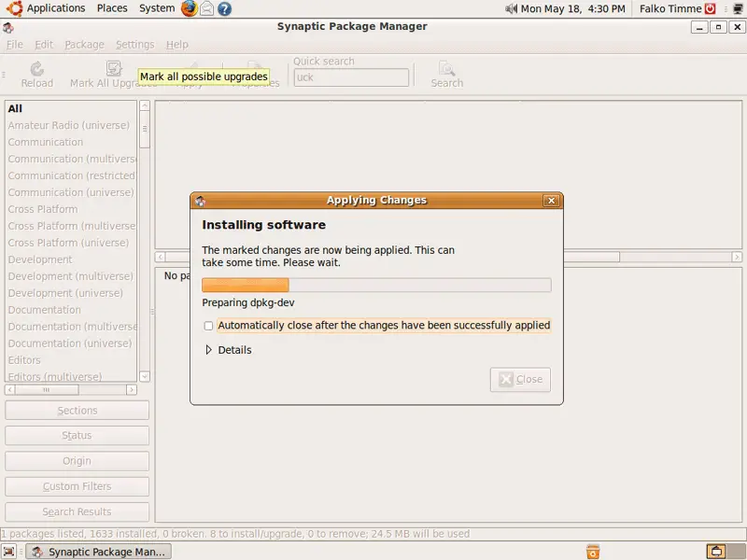Click the Quick search input field

click(351, 77)
